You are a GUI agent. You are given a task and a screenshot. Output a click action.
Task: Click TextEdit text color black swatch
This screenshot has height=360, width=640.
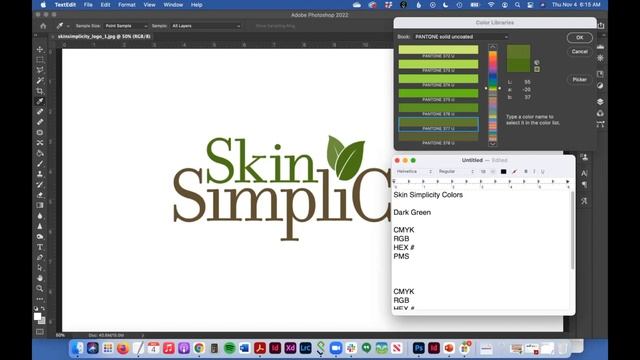pos(503,171)
